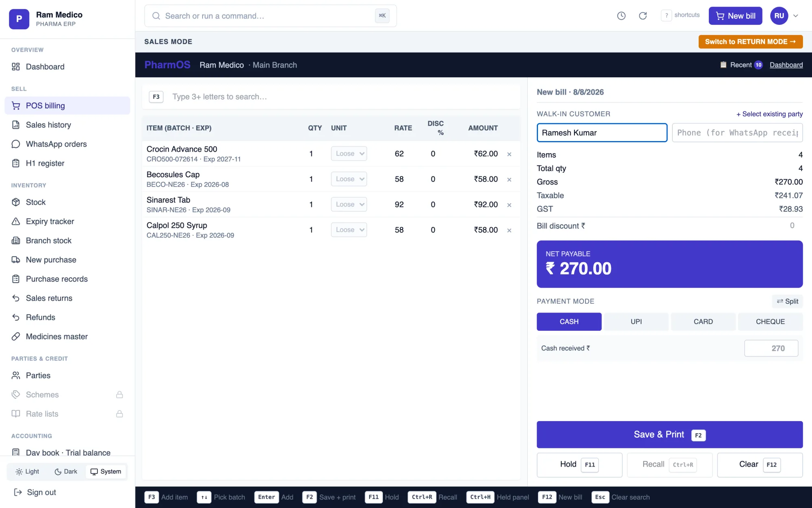Open WhatsApp orders page
The width and height of the screenshot is (812, 508).
pyautogui.click(x=67, y=144)
